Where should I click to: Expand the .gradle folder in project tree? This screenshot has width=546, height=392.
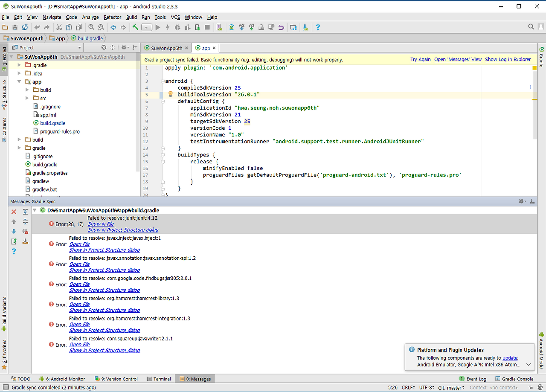[x=19, y=65]
